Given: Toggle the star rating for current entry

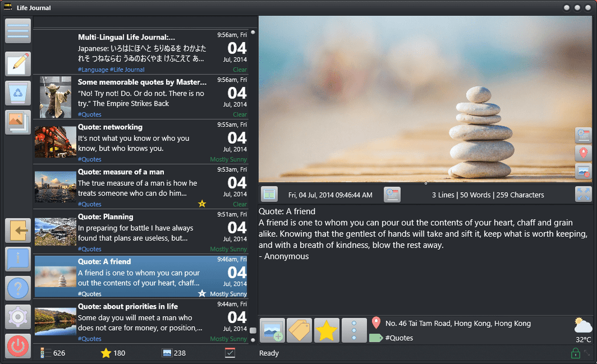Looking at the screenshot, I should [x=326, y=330].
